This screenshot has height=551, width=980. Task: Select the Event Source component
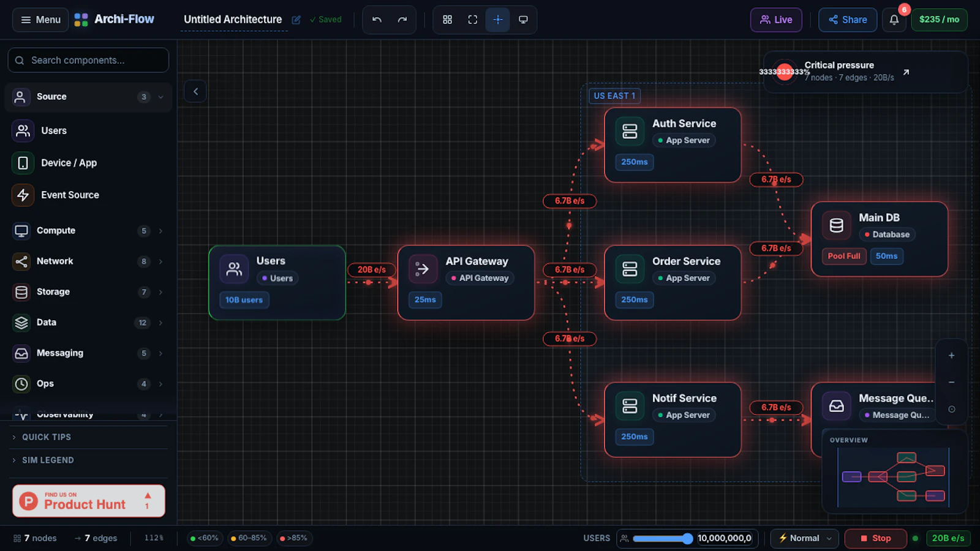[x=88, y=195]
